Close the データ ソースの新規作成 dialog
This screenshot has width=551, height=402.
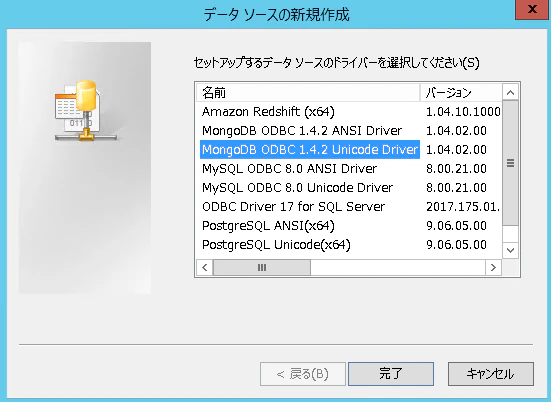tap(532, 9)
